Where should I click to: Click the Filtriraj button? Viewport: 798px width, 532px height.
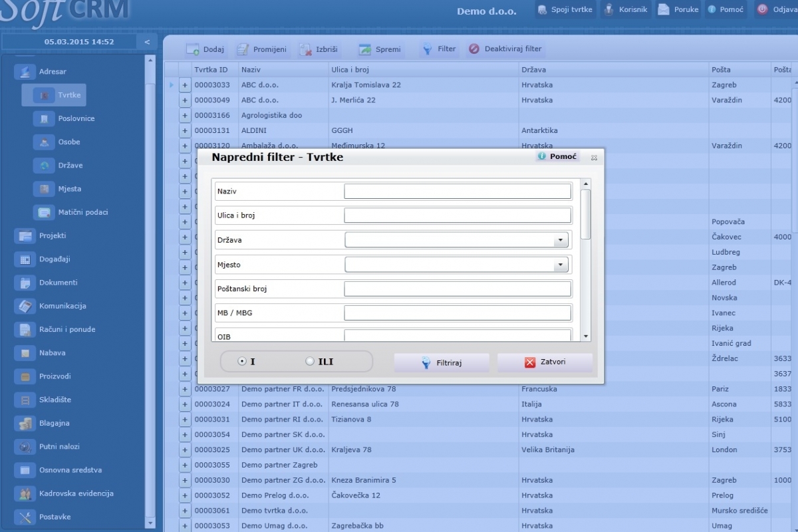(x=442, y=362)
